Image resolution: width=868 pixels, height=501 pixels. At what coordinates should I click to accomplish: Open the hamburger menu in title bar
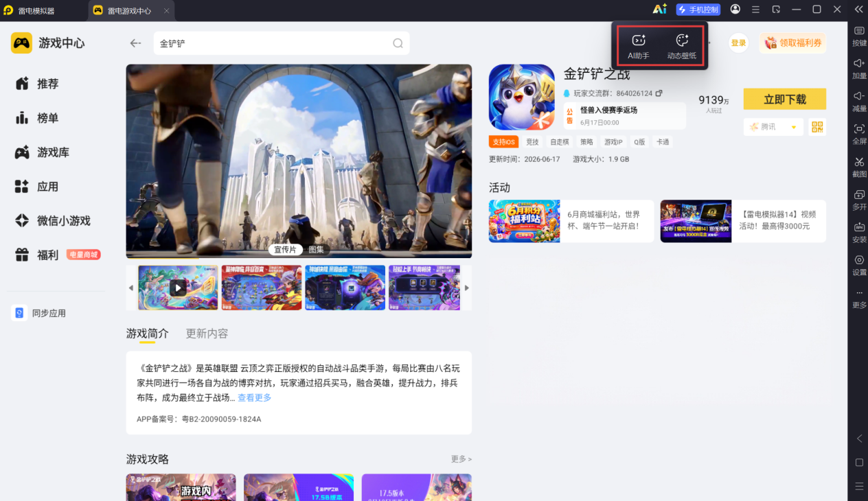point(755,10)
